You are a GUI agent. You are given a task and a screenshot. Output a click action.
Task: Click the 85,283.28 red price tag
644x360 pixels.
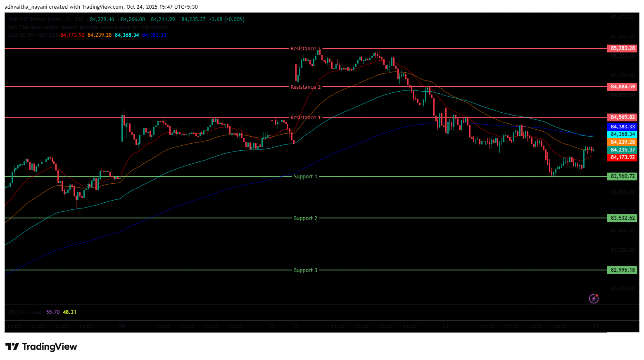coord(622,48)
